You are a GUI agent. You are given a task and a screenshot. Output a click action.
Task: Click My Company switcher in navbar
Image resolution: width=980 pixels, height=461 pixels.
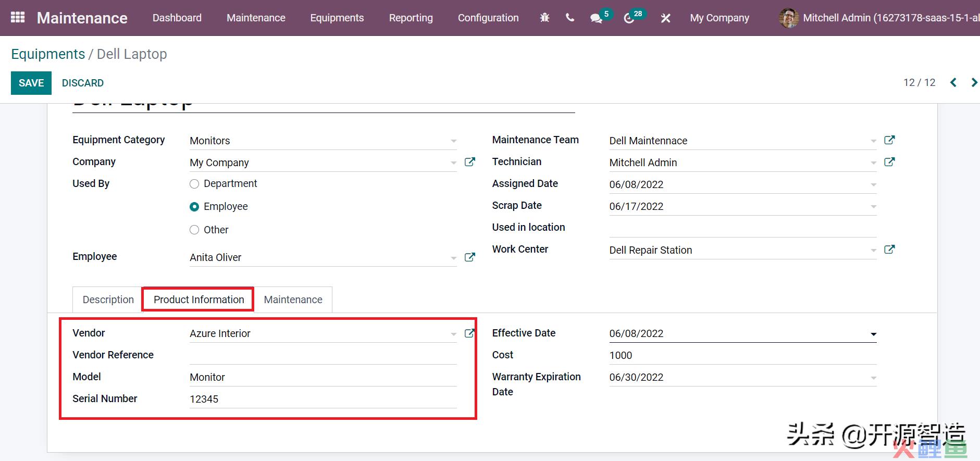tap(720, 18)
